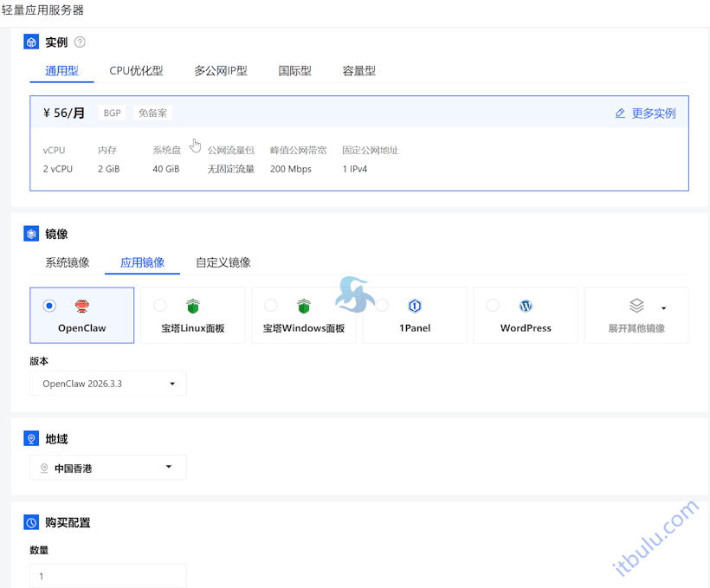
Task: Click the 宝塔Linux面板 shield icon
Action: (192, 305)
